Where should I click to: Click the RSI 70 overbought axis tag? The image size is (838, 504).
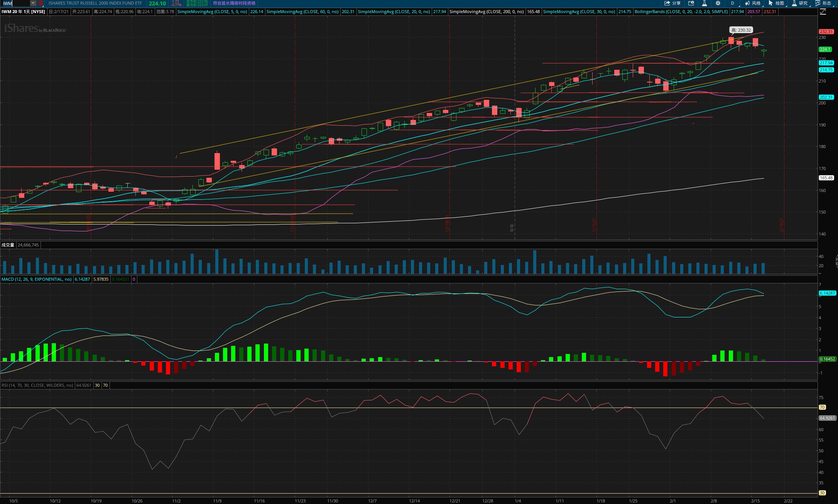(x=822, y=407)
